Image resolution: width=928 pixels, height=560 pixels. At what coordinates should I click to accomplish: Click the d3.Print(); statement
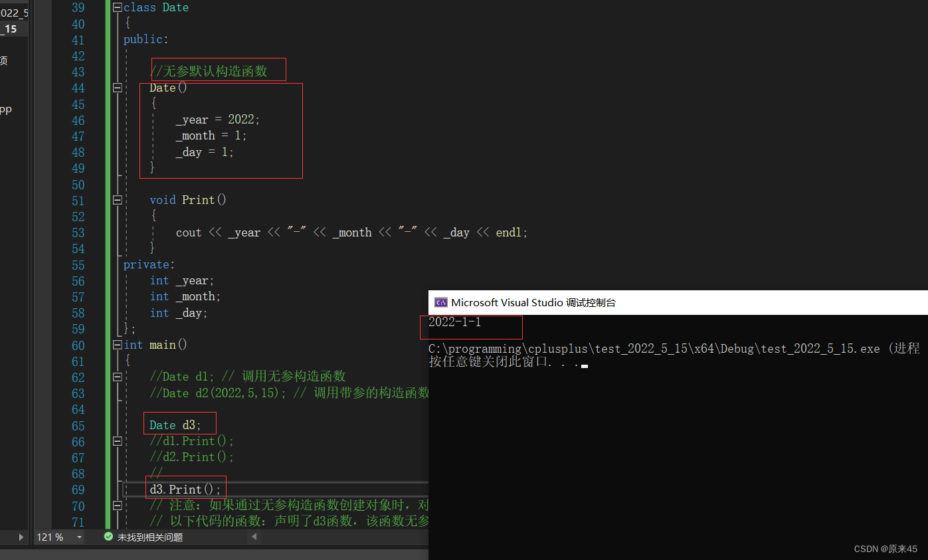click(x=185, y=490)
